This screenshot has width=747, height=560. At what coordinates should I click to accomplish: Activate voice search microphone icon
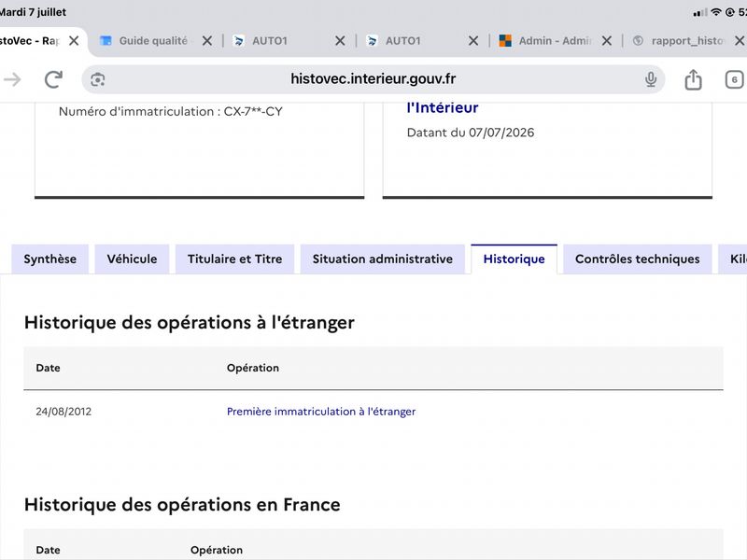[651, 79]
